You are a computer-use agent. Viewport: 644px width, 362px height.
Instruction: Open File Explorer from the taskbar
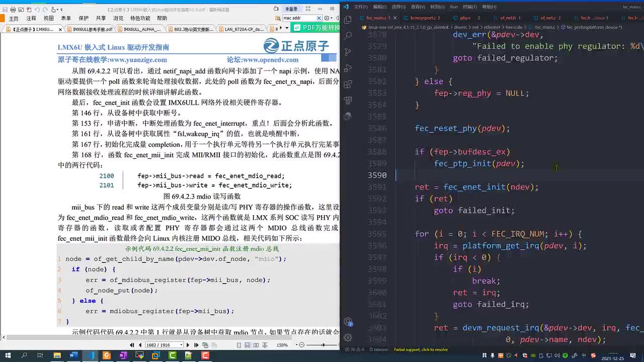coord(57,355)
